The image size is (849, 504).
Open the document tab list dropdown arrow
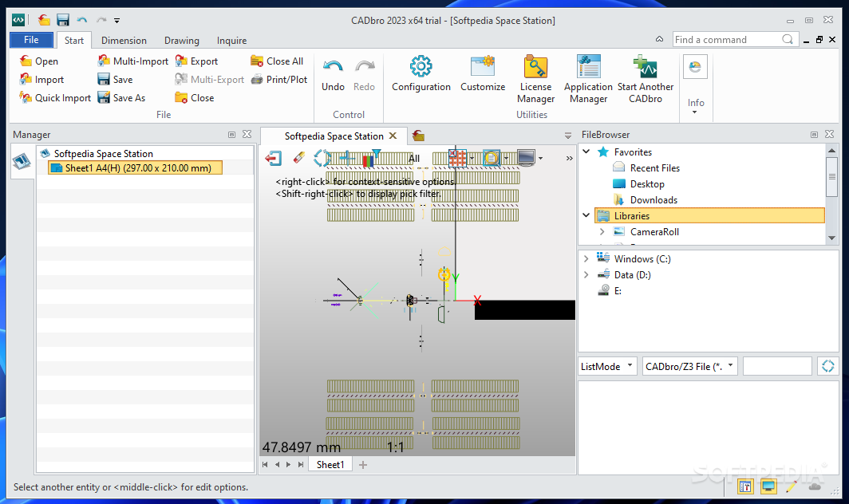[x=567, y=136]
